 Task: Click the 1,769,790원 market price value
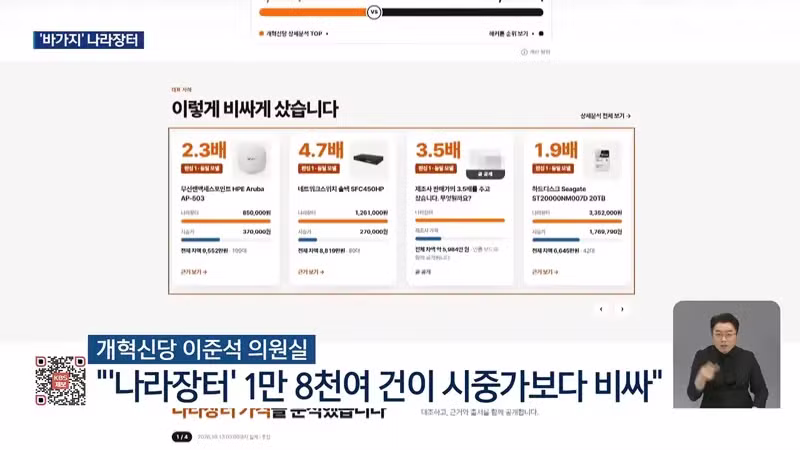[x=606, y=232]
